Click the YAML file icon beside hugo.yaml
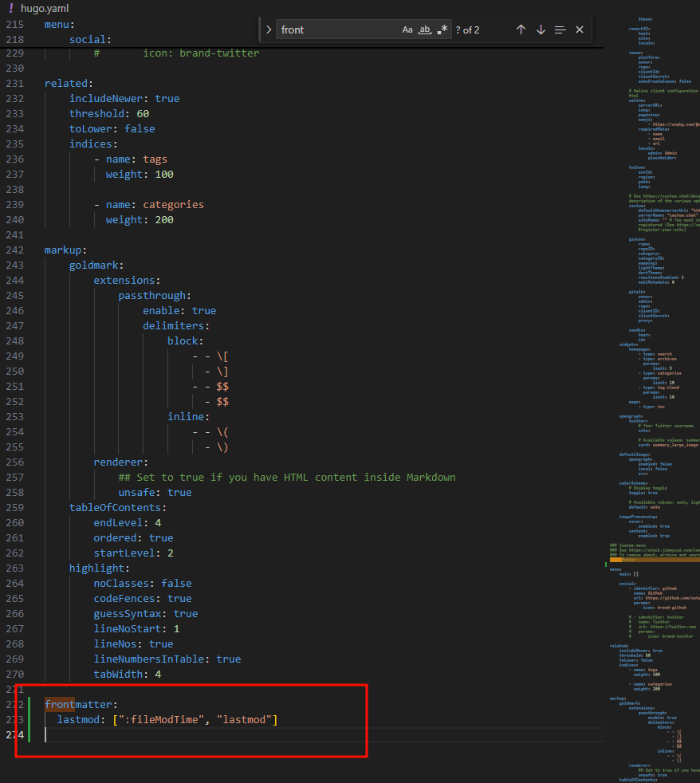 (11, 9)
